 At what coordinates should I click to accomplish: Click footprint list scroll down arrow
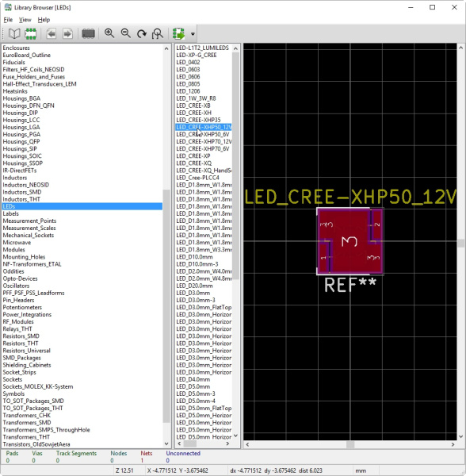[236, 436]
